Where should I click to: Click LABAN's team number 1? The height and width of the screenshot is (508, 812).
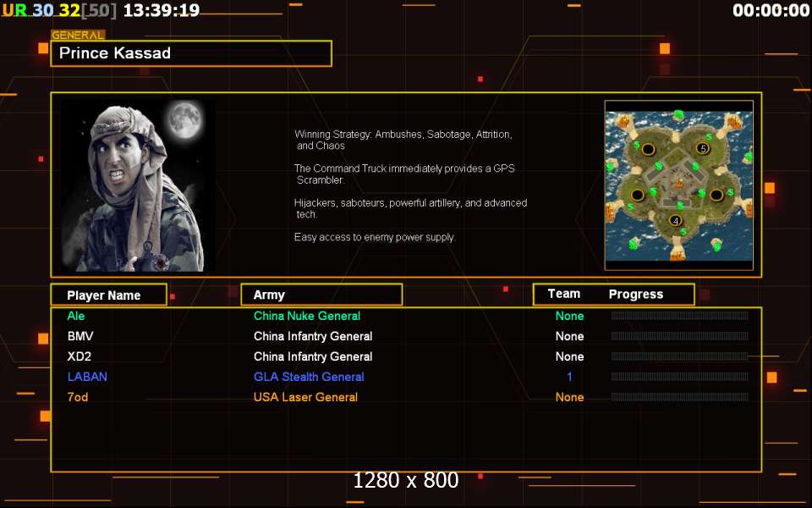coord(569,377)
